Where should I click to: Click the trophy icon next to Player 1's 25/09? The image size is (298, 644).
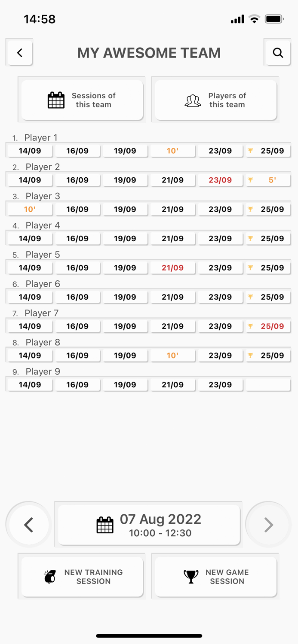coord(251,151)
